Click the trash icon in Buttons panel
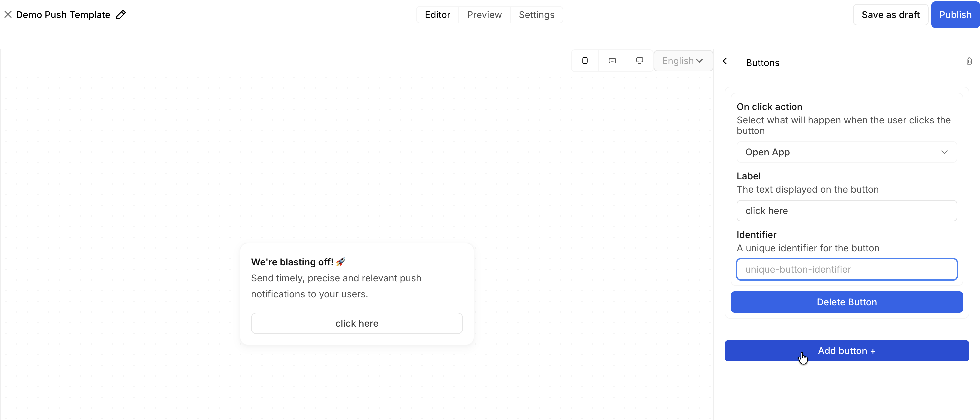 (x=969, y=61)
